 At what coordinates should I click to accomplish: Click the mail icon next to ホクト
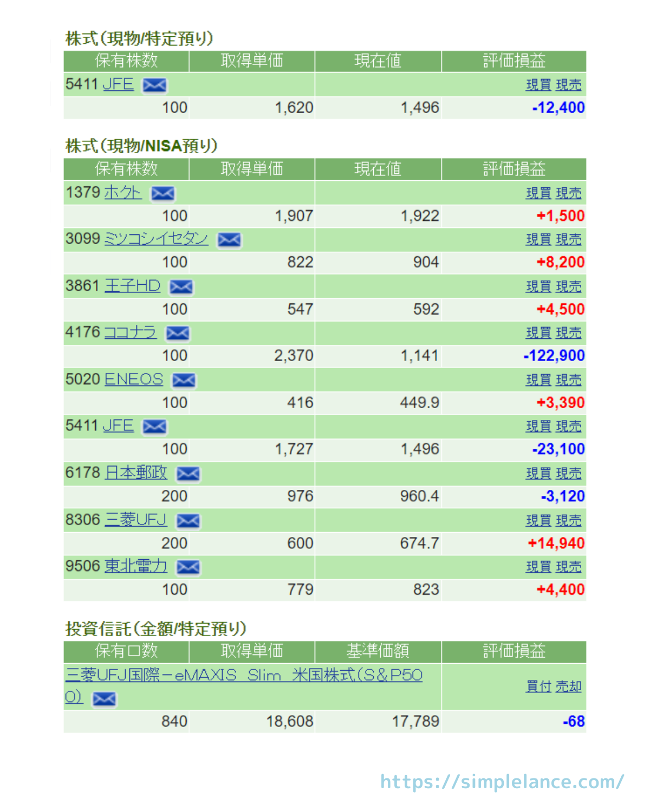tap(162, 193)
